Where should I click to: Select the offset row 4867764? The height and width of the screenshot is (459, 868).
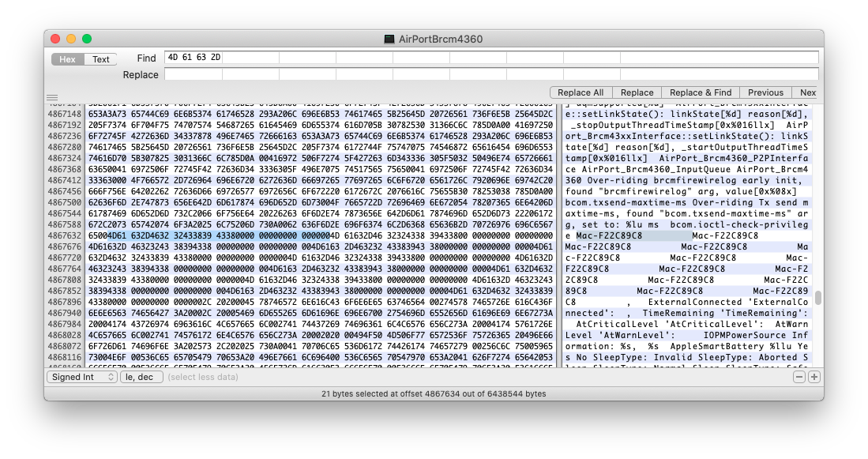[x=64, y=269]
